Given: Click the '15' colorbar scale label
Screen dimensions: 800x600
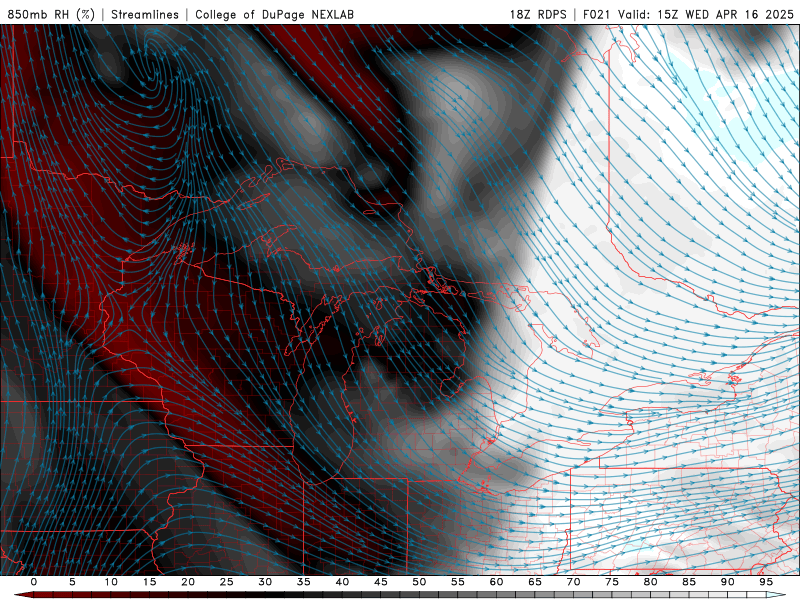Looking at the screenshot, I should click(x=149, y=582).
